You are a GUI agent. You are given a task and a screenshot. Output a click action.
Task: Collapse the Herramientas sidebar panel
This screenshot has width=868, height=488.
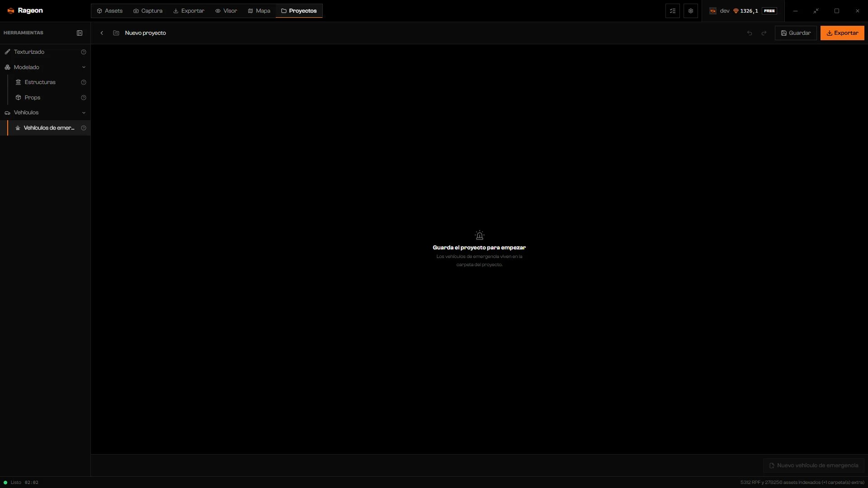tap(80, 33)
